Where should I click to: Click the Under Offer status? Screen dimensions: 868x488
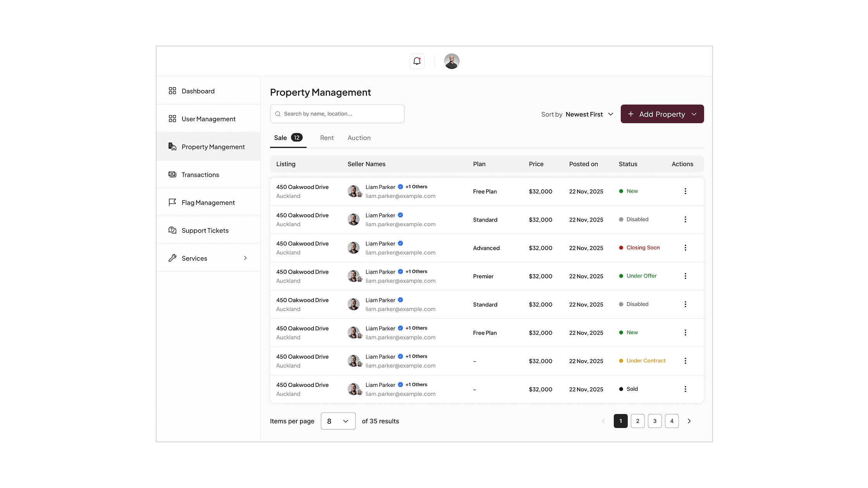click(638, 276)
